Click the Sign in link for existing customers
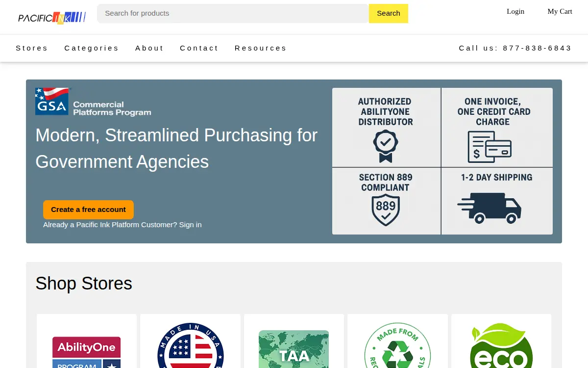The height and width of the screenshot is (368, 588). pyautogui.click(x=190, y=225)
